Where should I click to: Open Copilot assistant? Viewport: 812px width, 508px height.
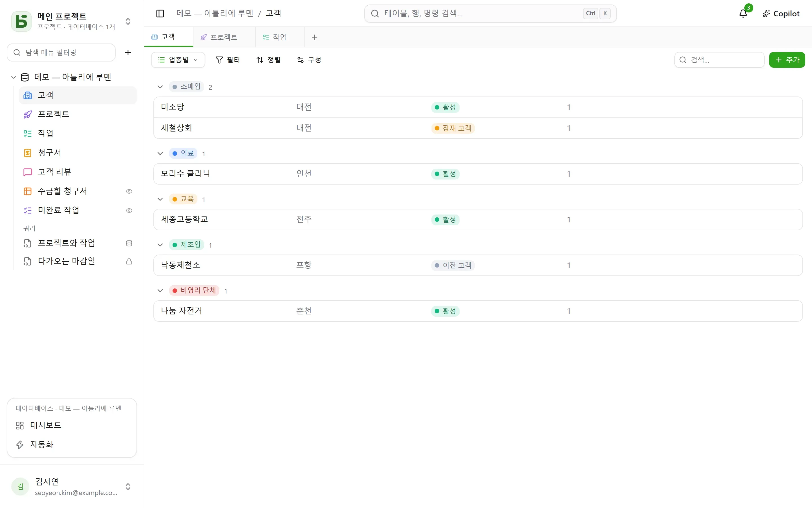[781, 14]
